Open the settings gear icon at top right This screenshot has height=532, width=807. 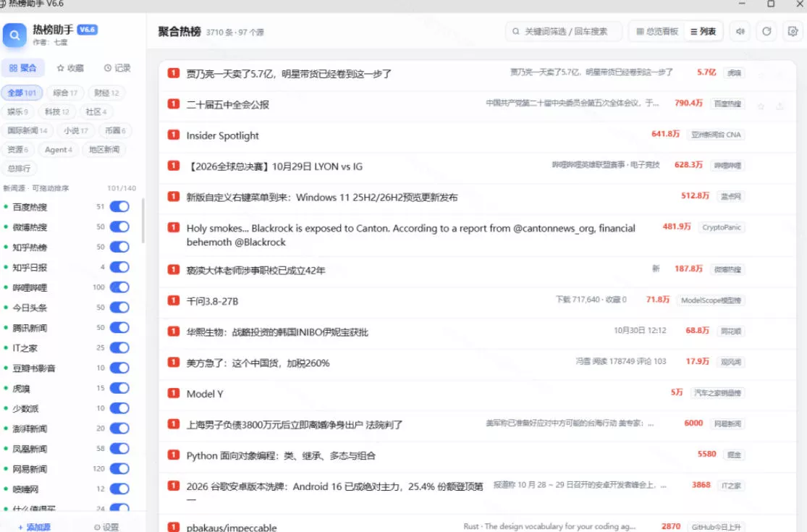point(793,31)
